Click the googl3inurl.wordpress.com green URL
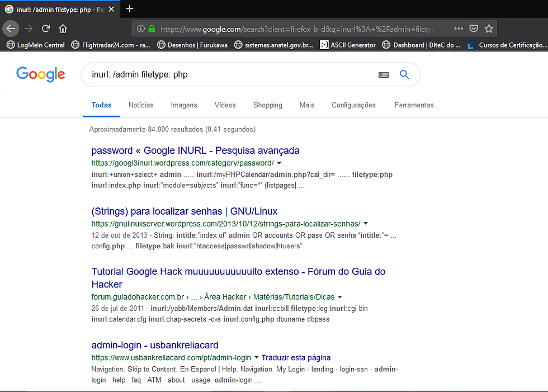Viewport: 548px width, 392px height. [x=182, y=163]
